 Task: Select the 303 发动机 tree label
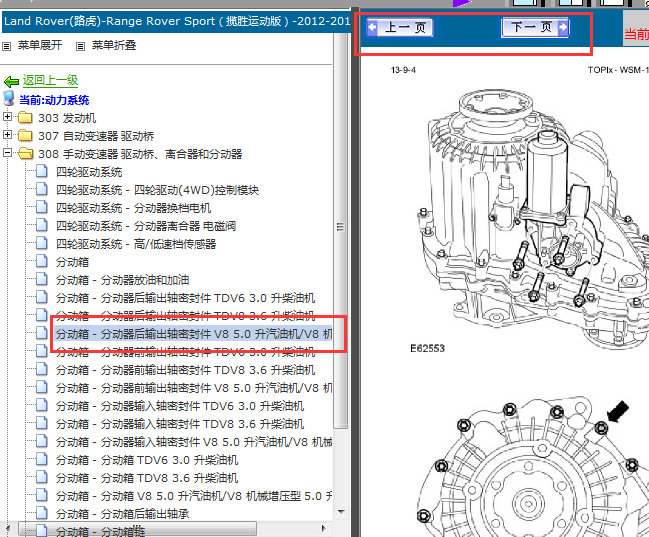point(67,118)
